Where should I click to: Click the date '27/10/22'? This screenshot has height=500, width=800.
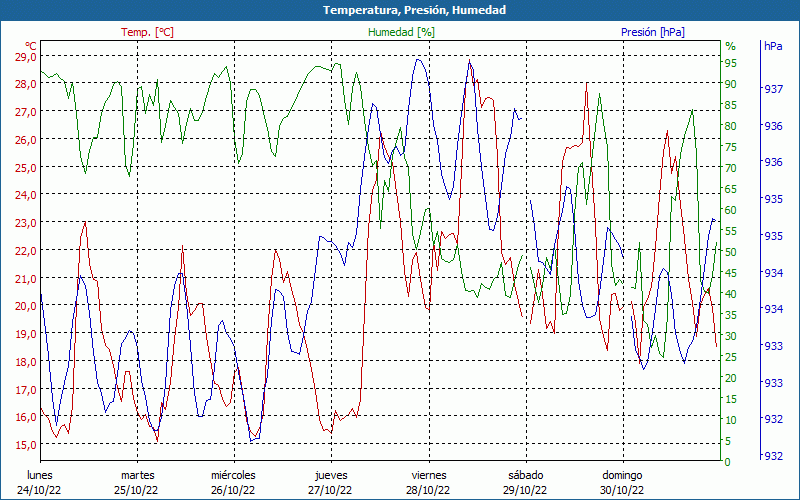(330, 490)
